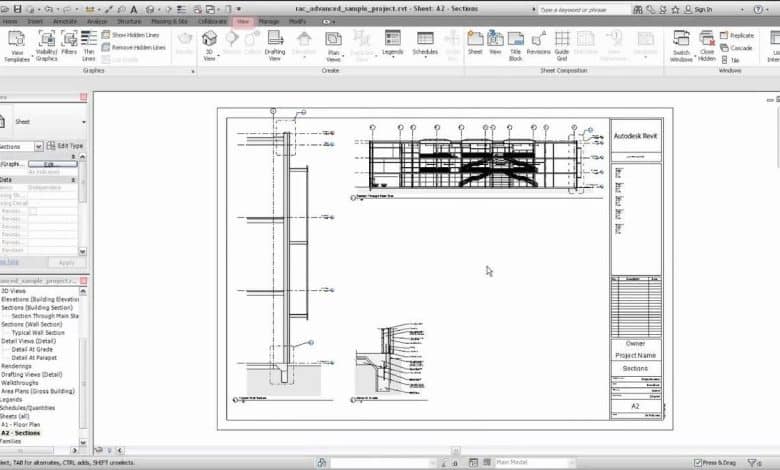Open View Templates tool
This screenshot has width=780, height=470.
coord(16,45)
